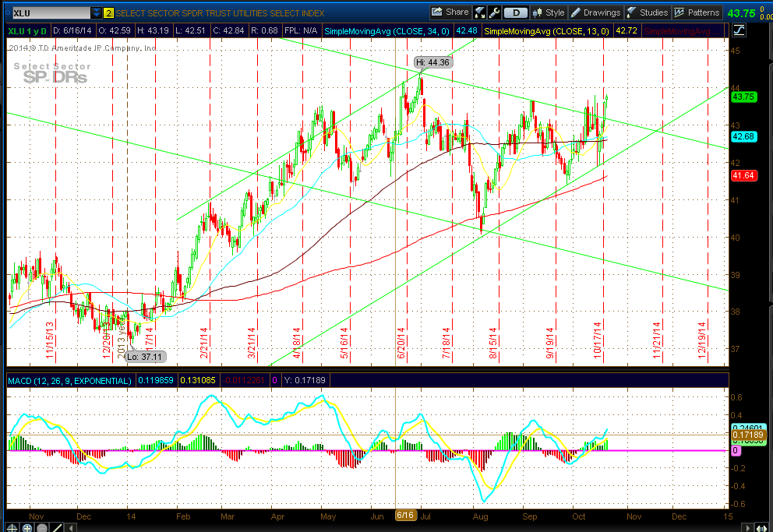Click the 0.17189 MACD axis value tag
The image size is (773, 532).
click(x=748, y=435)
